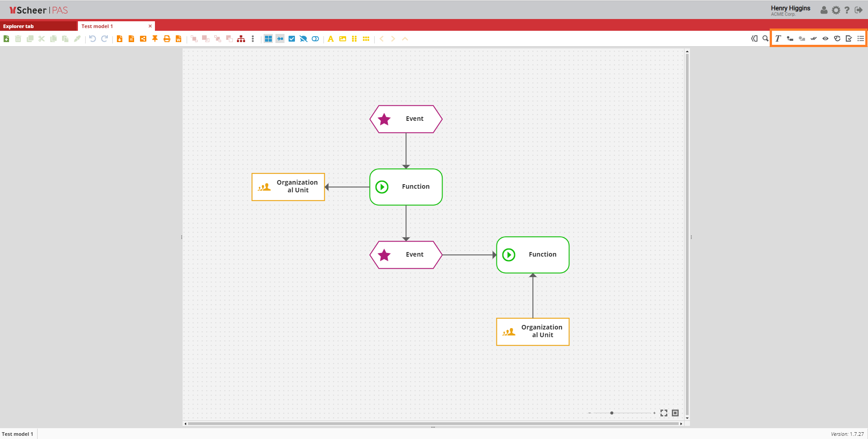Screen dimensions: 868x439
Task: Click the orange pin icon
Action: [x=155, y=39]
